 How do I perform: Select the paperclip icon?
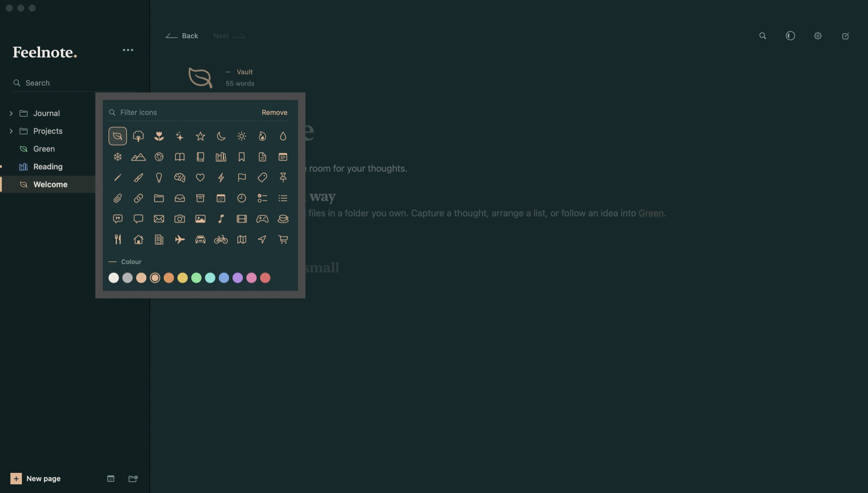(x=118, y=198)
